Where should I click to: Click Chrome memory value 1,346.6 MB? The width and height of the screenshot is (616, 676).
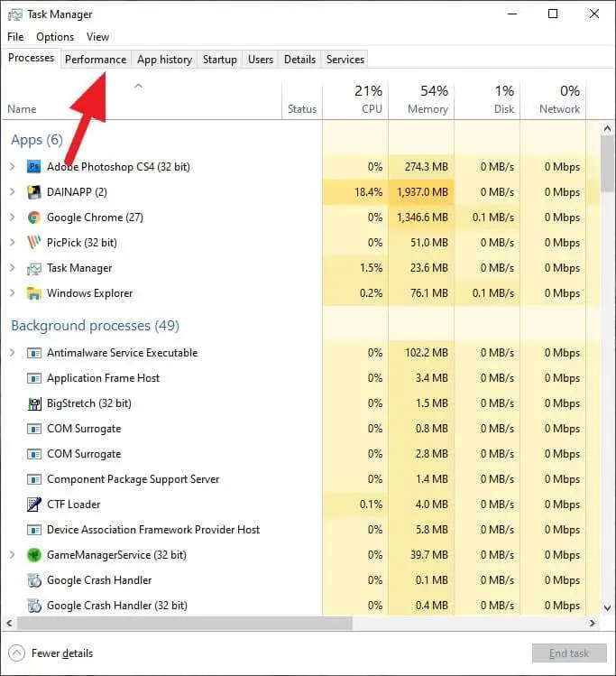[x=423, y=218]
